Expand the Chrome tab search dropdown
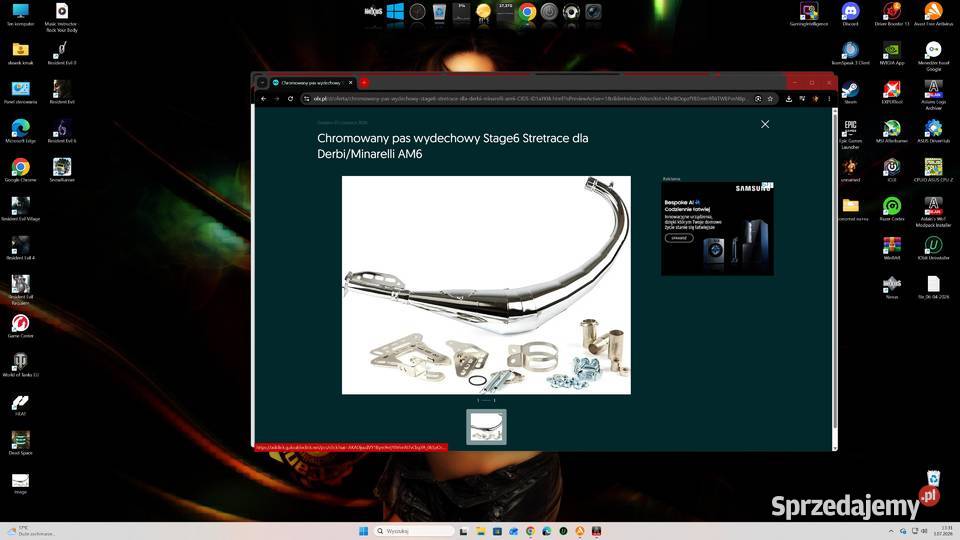This screenshot has width=960, height=540. [262, 83]
